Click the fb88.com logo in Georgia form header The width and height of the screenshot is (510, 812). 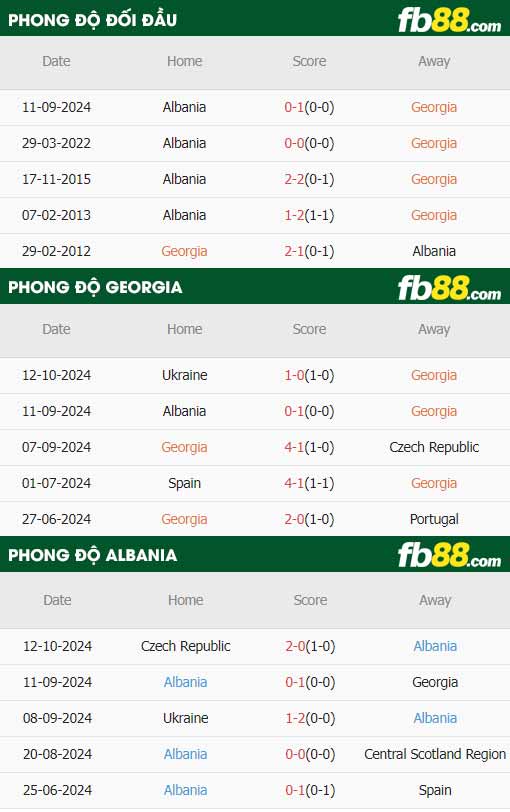449,288
